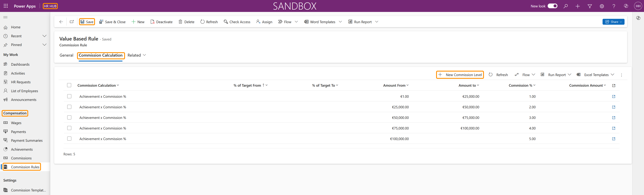Open Payment Summaries in the sidebar
The height and width of the screenshot is (195, 644).
click(27, 140)
